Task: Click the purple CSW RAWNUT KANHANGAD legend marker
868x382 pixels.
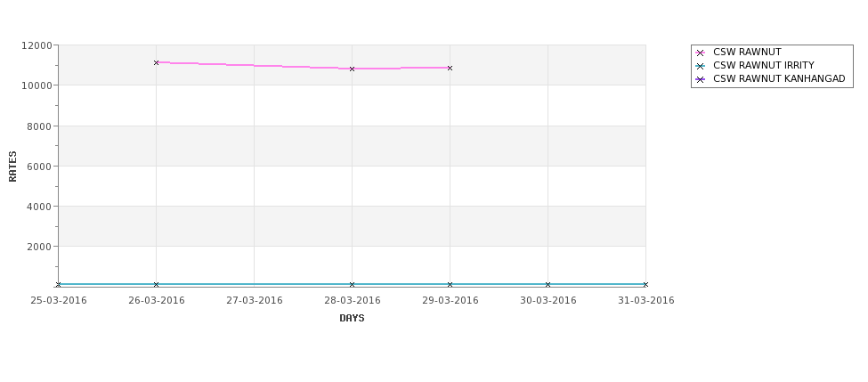Action: pos(701,79)
